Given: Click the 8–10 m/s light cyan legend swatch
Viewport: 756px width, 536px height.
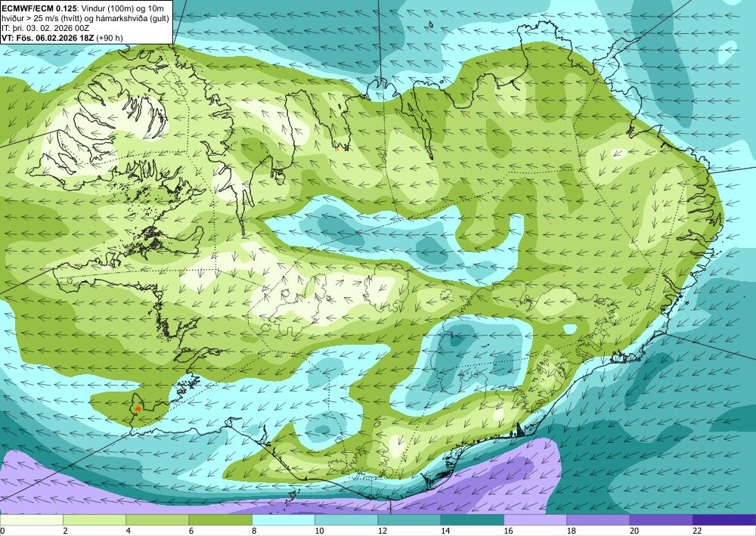Looking at the screenshot, I should (x=283, y=519).
